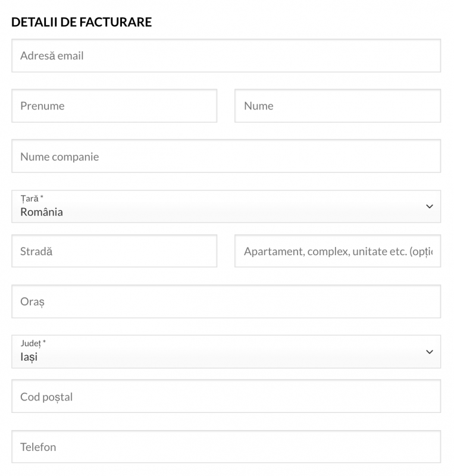
Task: Click the required asterisk beside Țară
Action: (42, 198)
